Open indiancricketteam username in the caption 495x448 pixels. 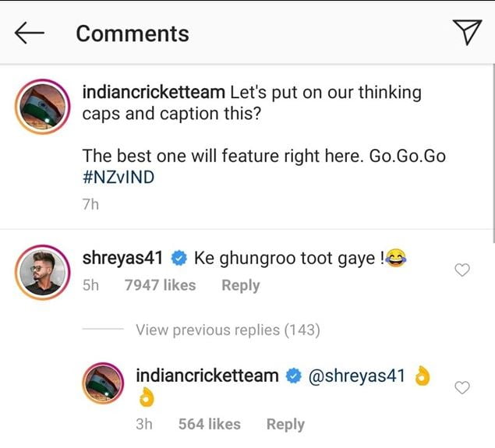(154, 92)
